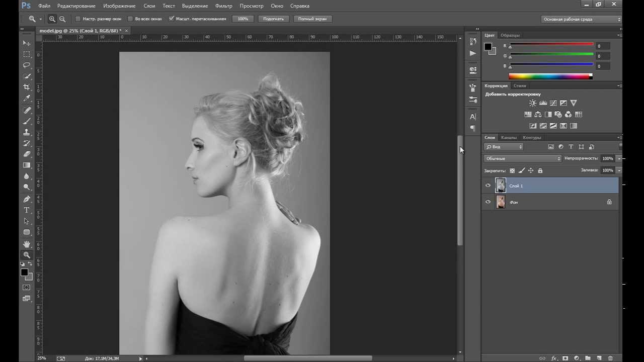Click the zoom out magnifier in options bar
This screenshot has width=644, height=362.
62,19
